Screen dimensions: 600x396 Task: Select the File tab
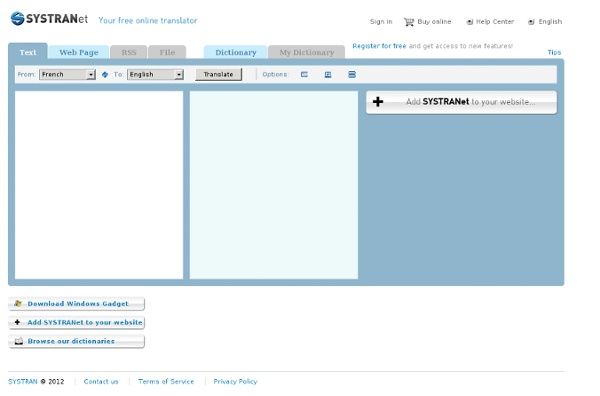pos(167,52)
